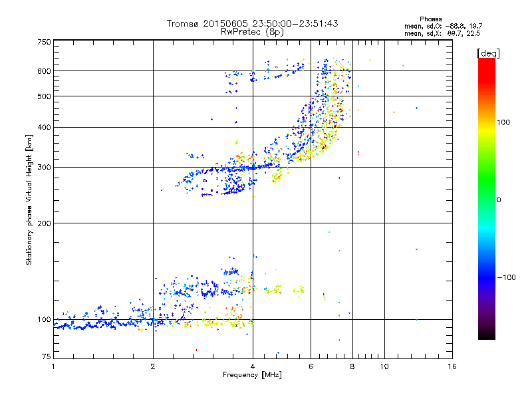Click the x-axis tick label '6'
This screenshot has height=399, width=532.
click(x=311, y=366)
